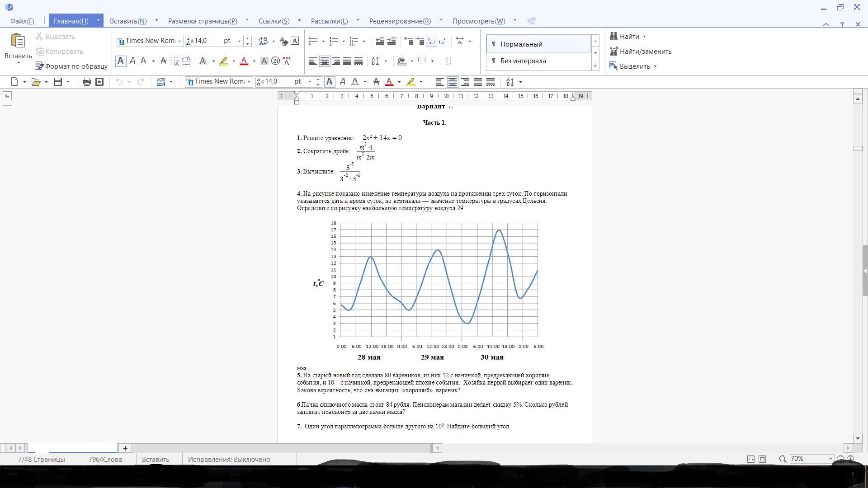
Task: Open the ribbon font name dropdown
Action: [x=179, y=41]
